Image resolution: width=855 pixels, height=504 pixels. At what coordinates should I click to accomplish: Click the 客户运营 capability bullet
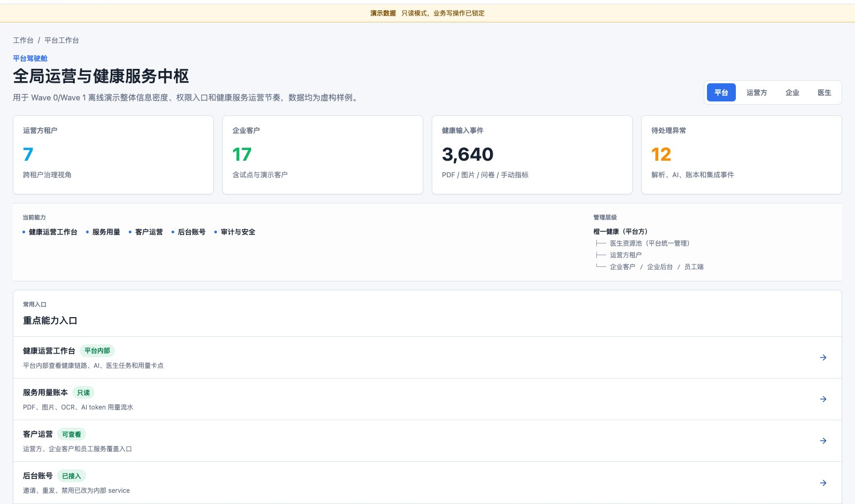pyautogui.click(x=146, y=232)
